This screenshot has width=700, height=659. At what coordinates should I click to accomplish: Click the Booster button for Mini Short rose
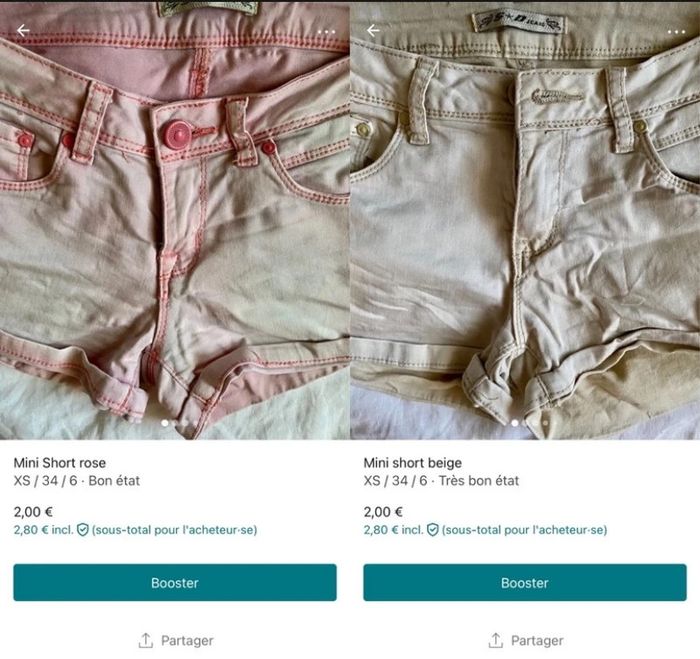point(175,583)
